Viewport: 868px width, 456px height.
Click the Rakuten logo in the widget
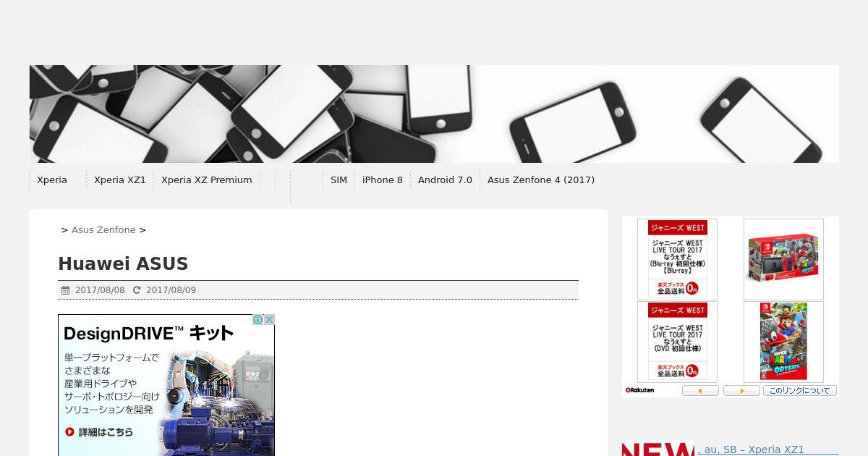pos(639,390)
